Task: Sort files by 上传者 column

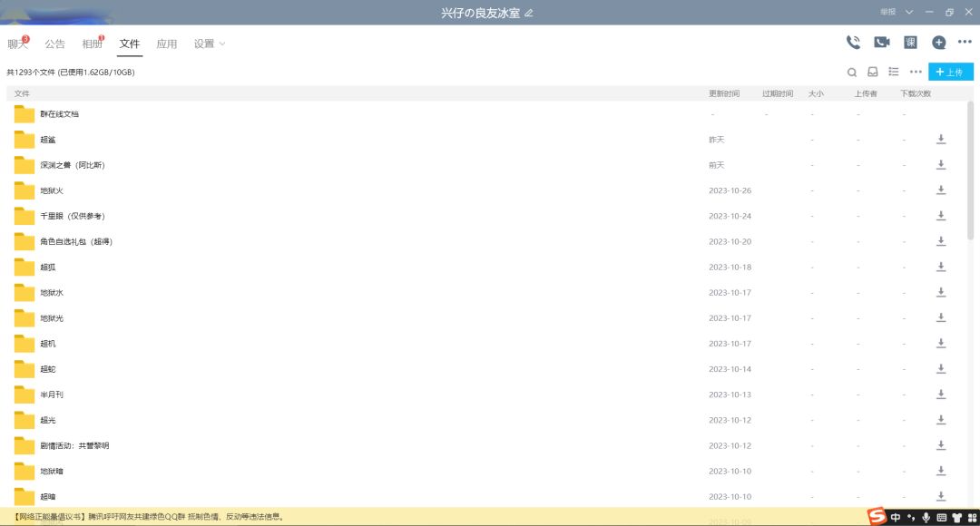Action: click(x=866, y=93)
